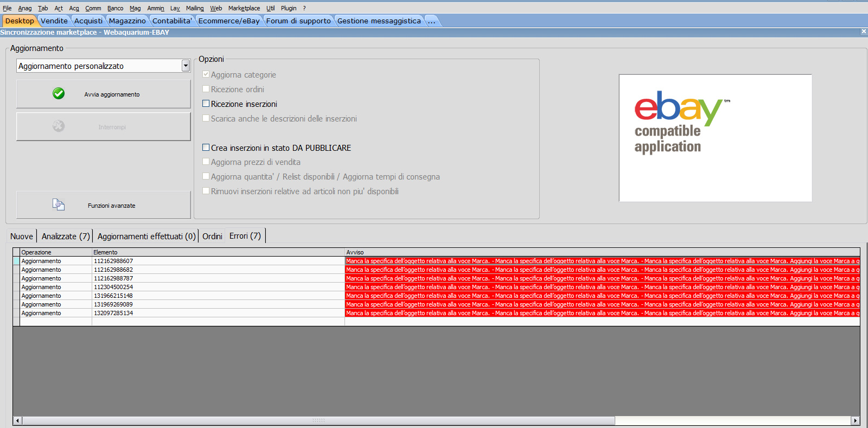Show more tabs via the ellipsis tab
The width and height of the screenshot is (868, 428).
[x=432, y=21]
